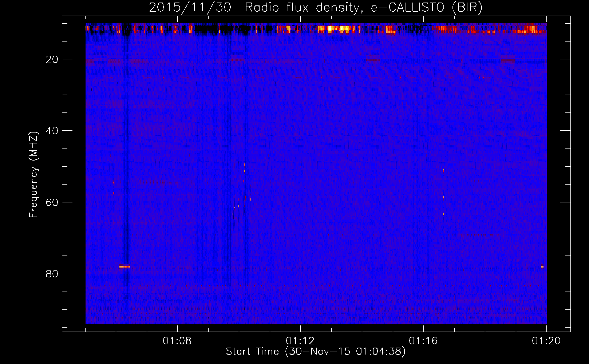Click the '01:16' time tick label

point(423,341)
